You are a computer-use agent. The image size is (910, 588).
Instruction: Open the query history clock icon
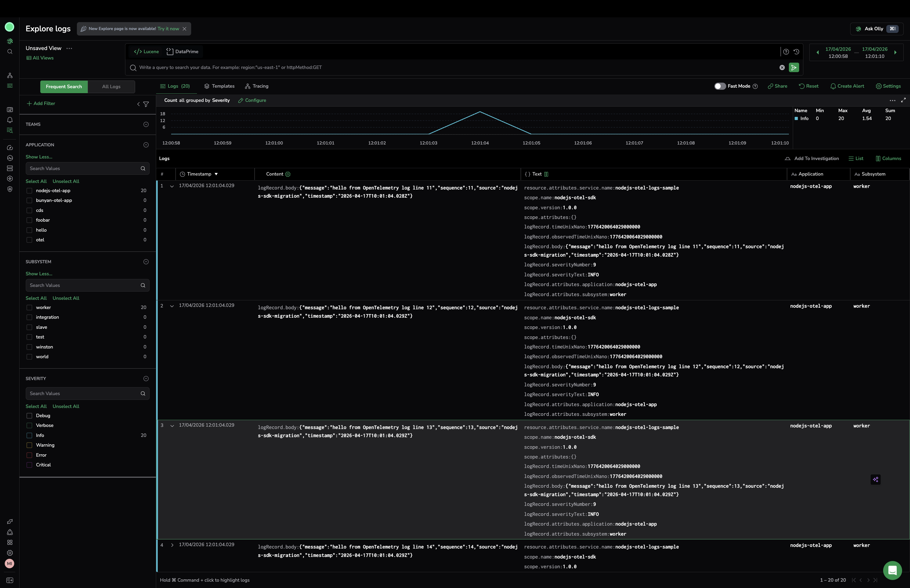tap(796, 52)
